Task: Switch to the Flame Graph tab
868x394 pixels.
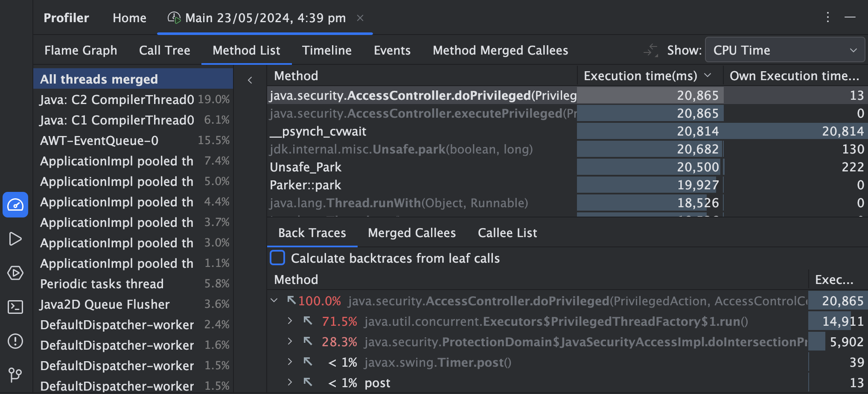Action: 81,50
